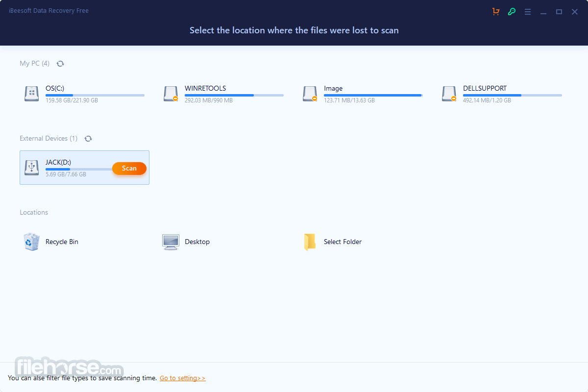The image size is (588, 392).
Task: Click the 159.58 GB/221.90 GB size text
Action: (72, 100)
